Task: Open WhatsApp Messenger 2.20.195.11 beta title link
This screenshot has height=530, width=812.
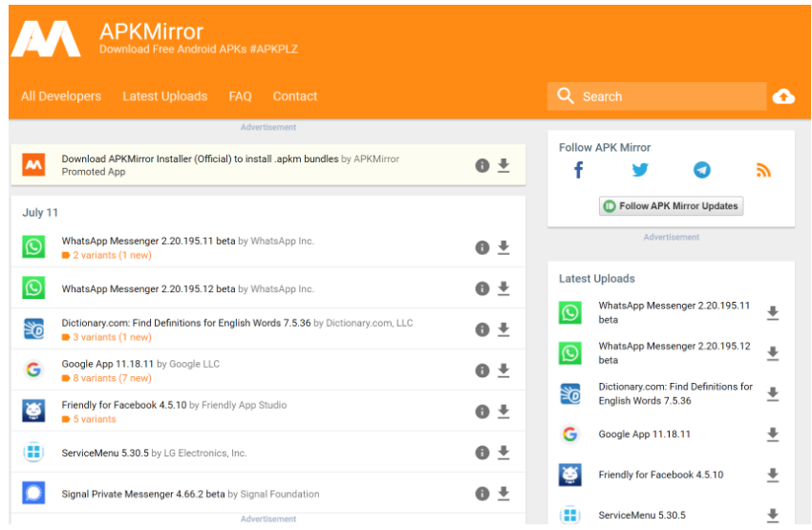Action: 148,241
